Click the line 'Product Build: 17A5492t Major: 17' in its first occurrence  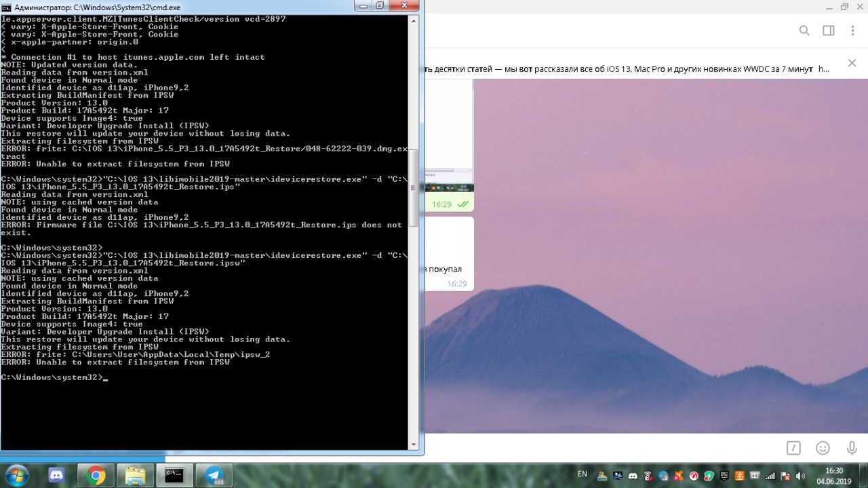pyautogui.click(x=85, y=111)
